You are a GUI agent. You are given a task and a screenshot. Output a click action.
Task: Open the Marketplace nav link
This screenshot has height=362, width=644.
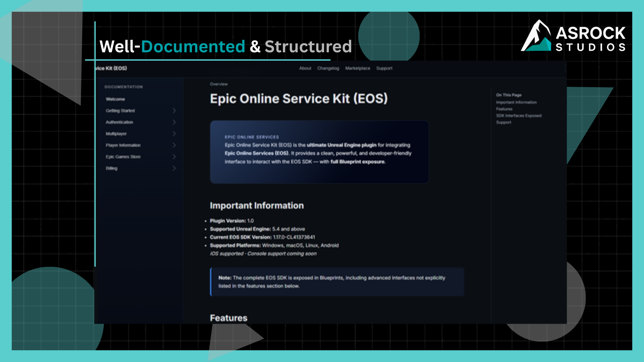358,68
